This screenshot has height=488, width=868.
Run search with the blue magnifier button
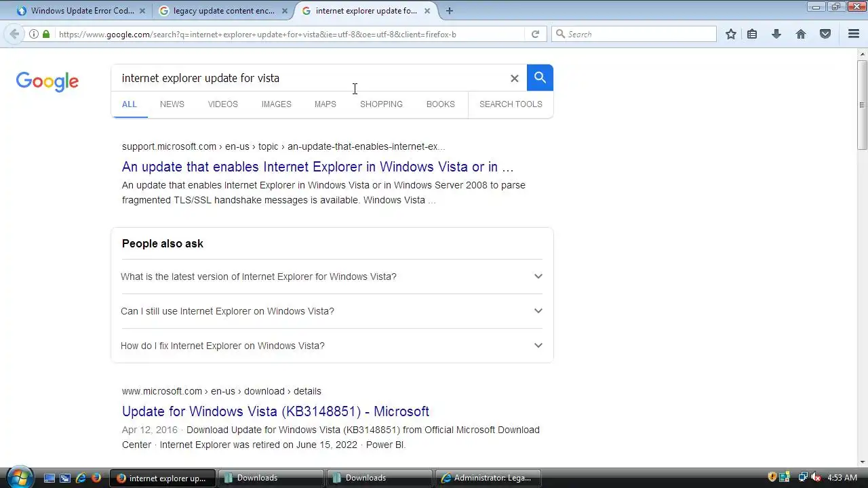click(540, 77)
